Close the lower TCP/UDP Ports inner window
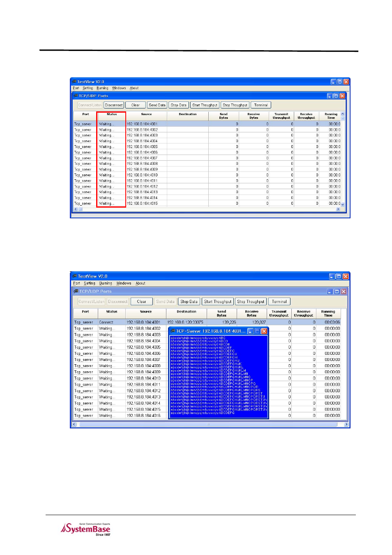The height and width of the screenshot is (555, 392). 344,291
